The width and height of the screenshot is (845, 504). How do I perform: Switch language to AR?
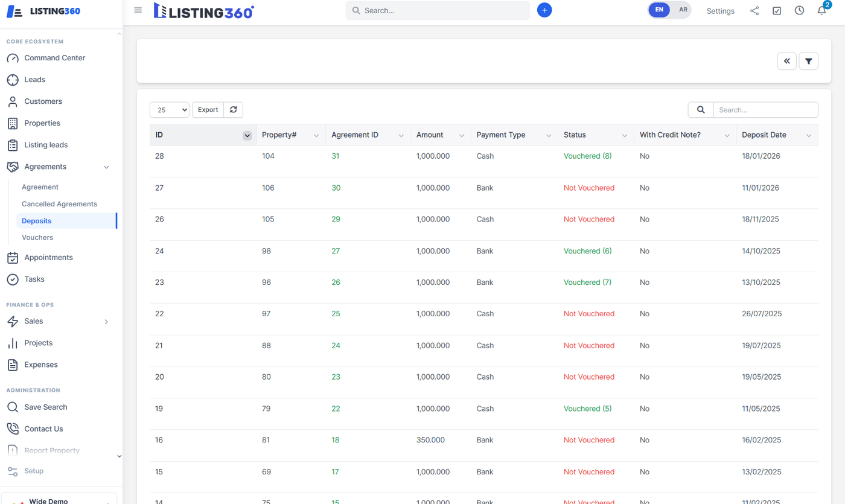point(683,10)
